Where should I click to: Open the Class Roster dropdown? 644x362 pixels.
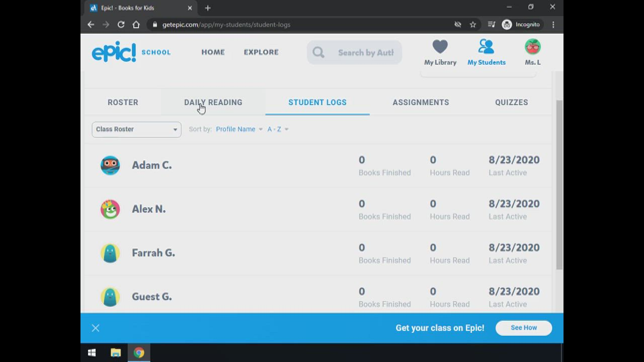[x=136, y=129]
